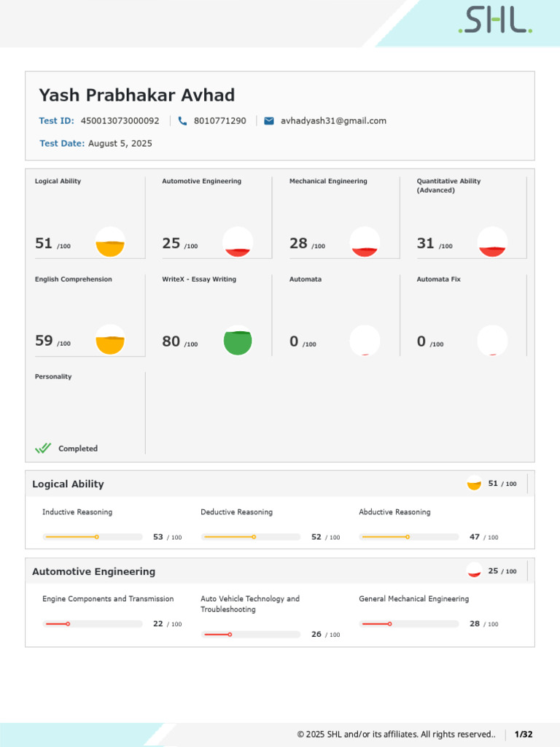Click the page number 1/32 indicator
Screen dimensions: 560x747
[524, 735]
